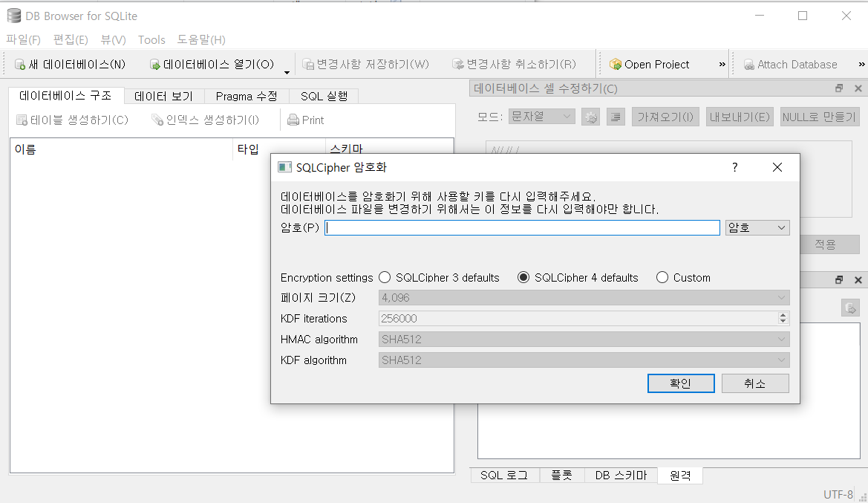Open the Tools menu

[x=151, y=40]
